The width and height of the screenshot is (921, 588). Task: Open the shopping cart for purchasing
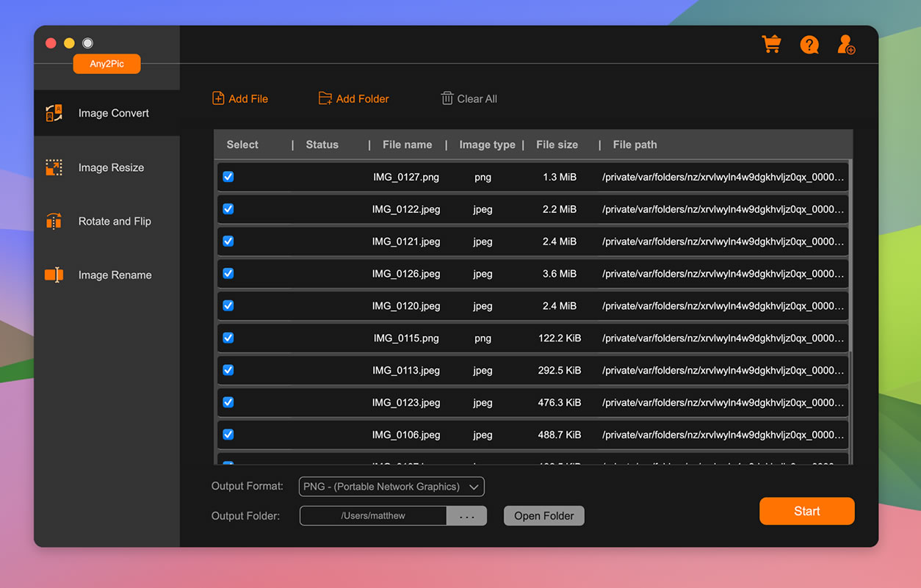click(771, 44)
